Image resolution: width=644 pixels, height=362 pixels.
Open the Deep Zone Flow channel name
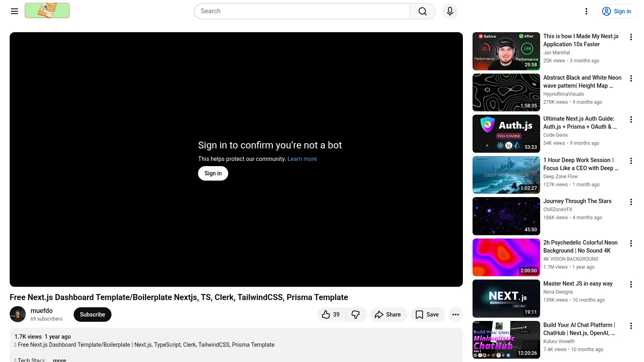(x=560, y=177)
